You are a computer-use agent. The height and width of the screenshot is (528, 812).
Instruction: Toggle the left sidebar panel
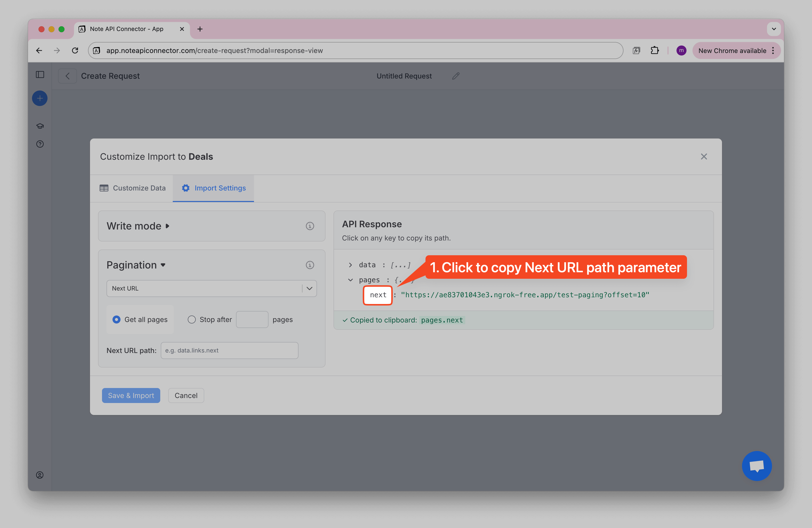(x=39, y=75)
